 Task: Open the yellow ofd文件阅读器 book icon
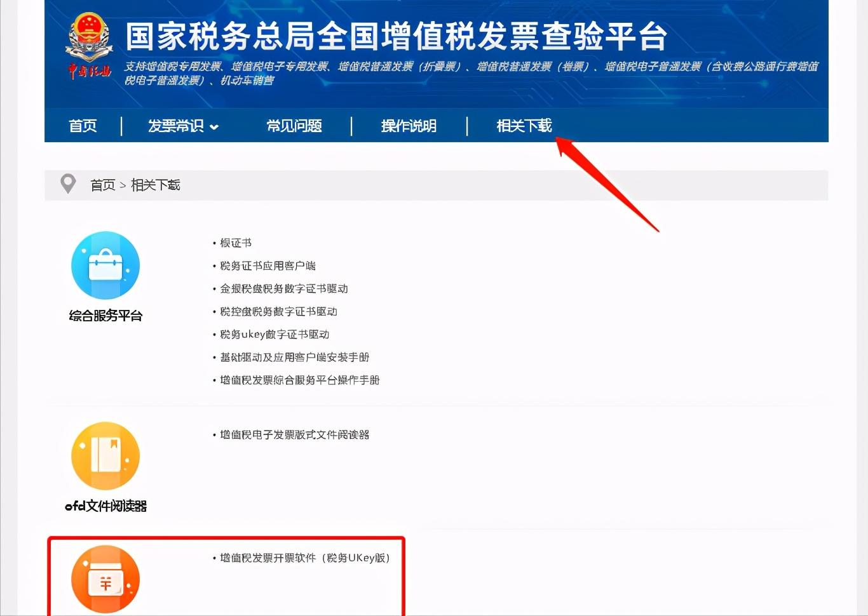tap(105, 456)
